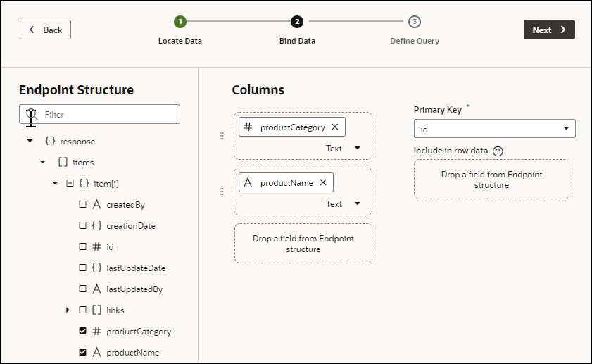Click the array icon beside links
The height and width of the screenshot is (364, 592).
[96, 310]
